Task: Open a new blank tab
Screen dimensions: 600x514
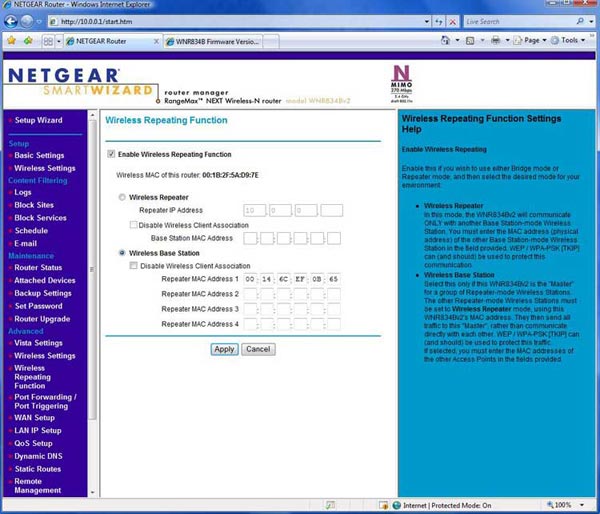Action: coord(271,41)
